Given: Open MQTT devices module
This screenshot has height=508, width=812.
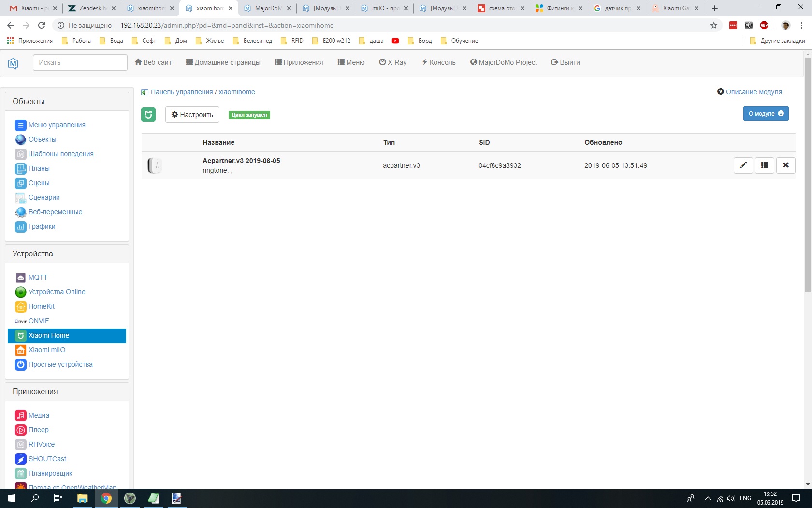Looking at the screenshot, I should click(38, 277).
